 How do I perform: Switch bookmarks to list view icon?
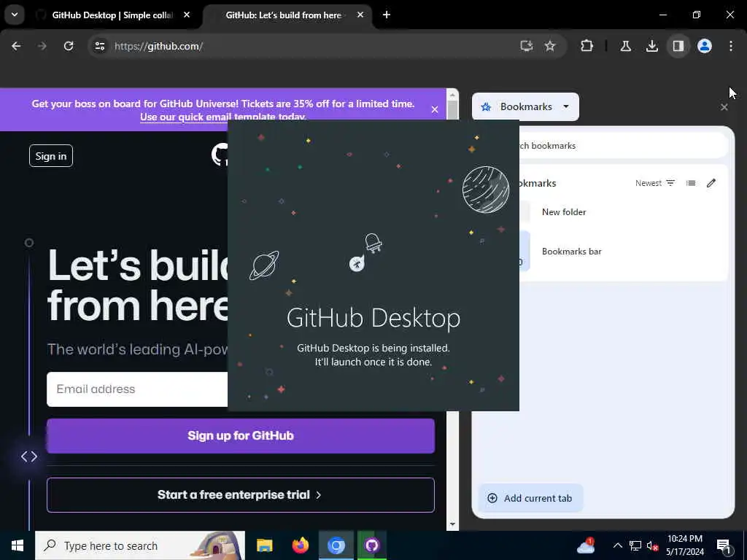click(691, 183)
